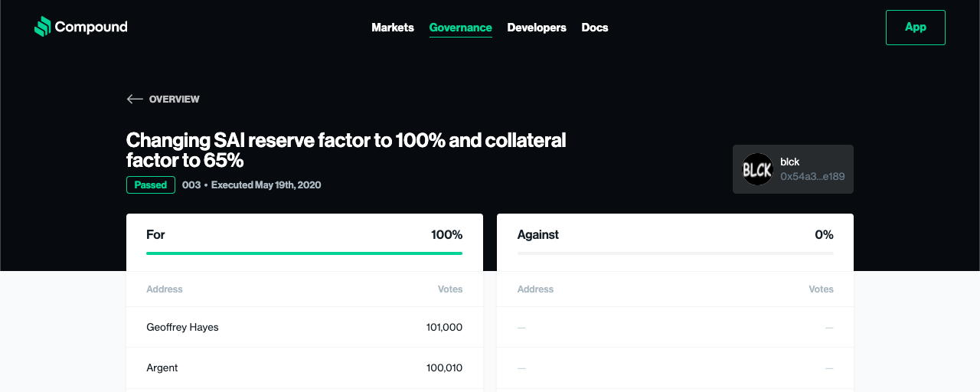Click the green For vote progress bar
This screenshot has height=392, width=980.
pyautogui.click(x=304, y=253)
